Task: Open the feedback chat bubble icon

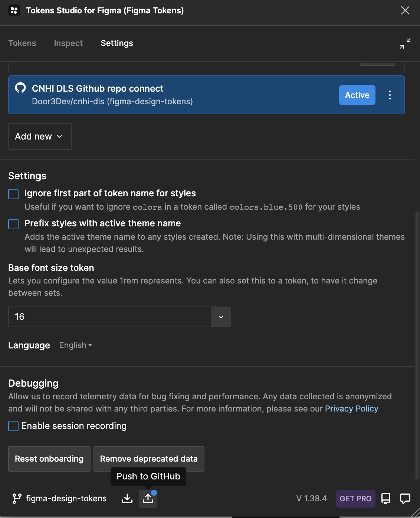Action: click(x=405, y=498)
